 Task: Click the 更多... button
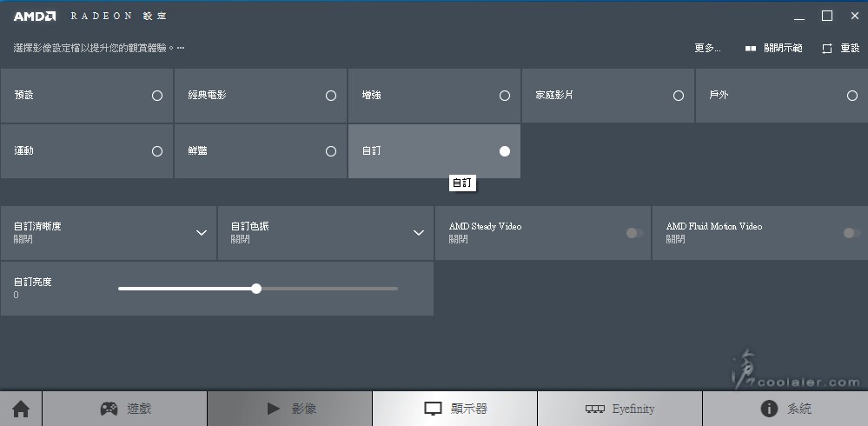tap(707, 48)
